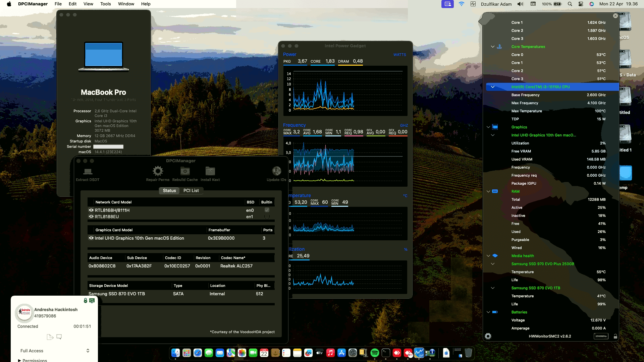644x362 pixels.
Task: Open the volume control in menu bar
Action: coord(520,4)
